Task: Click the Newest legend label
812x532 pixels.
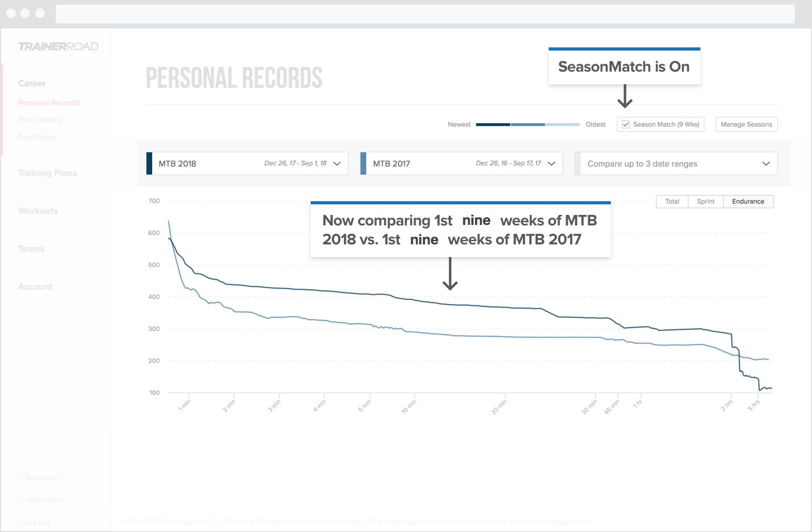Action: pyautogui.click(x=459, y=124)
